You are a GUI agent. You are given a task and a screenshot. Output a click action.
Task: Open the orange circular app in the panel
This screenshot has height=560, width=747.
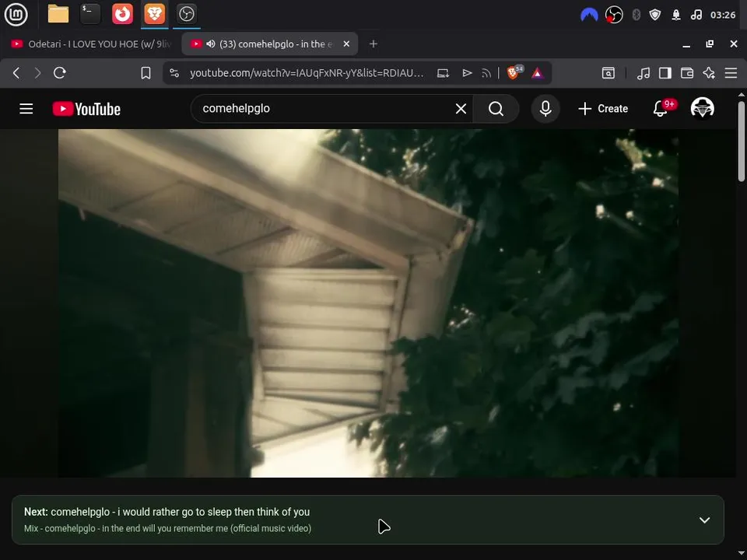(122, 14)
